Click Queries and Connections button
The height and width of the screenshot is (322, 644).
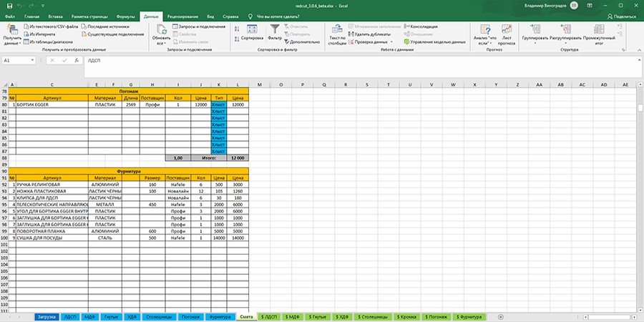199,26
